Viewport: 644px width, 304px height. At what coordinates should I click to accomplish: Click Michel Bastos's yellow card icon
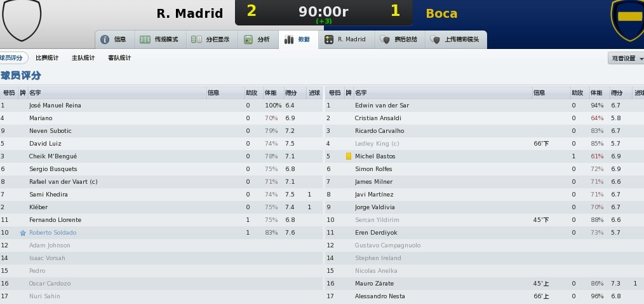coord(349,156)
